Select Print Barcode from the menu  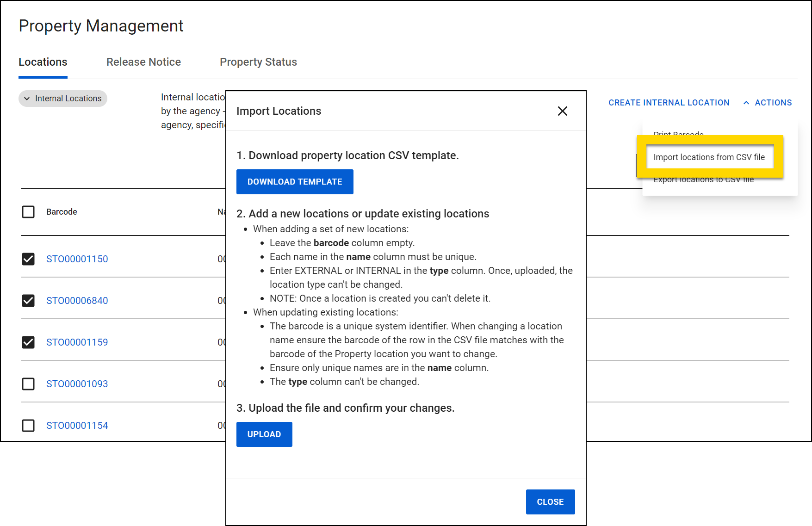[x=678, y=135]
